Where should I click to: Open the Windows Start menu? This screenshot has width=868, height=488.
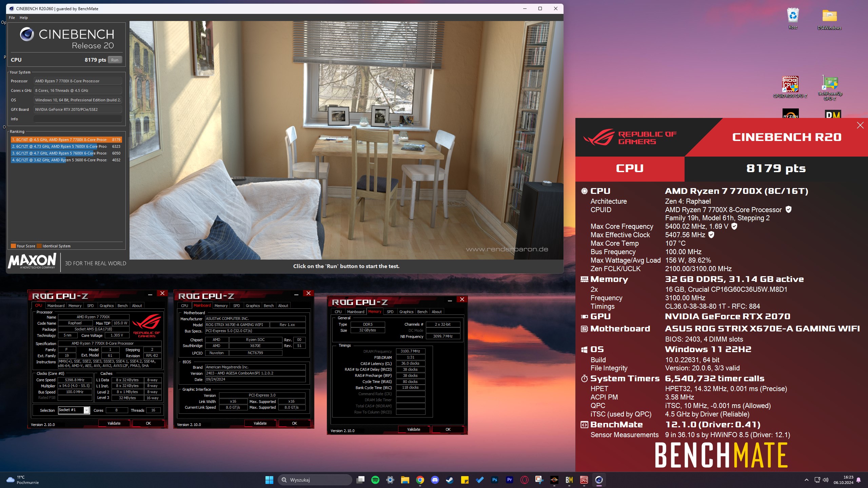269,480
